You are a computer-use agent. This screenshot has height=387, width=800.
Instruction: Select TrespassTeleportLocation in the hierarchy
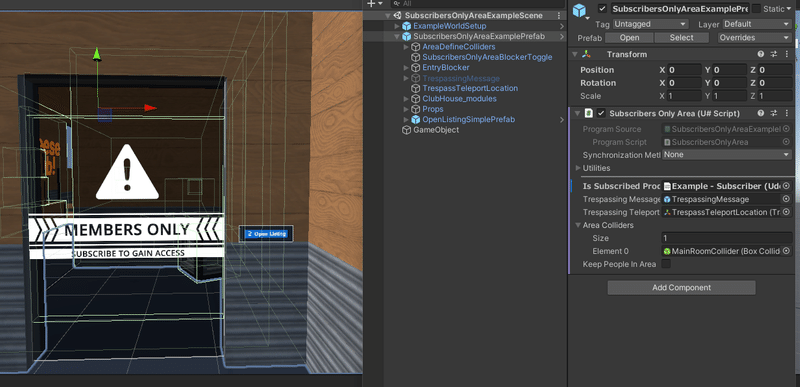tap(470, 88)
